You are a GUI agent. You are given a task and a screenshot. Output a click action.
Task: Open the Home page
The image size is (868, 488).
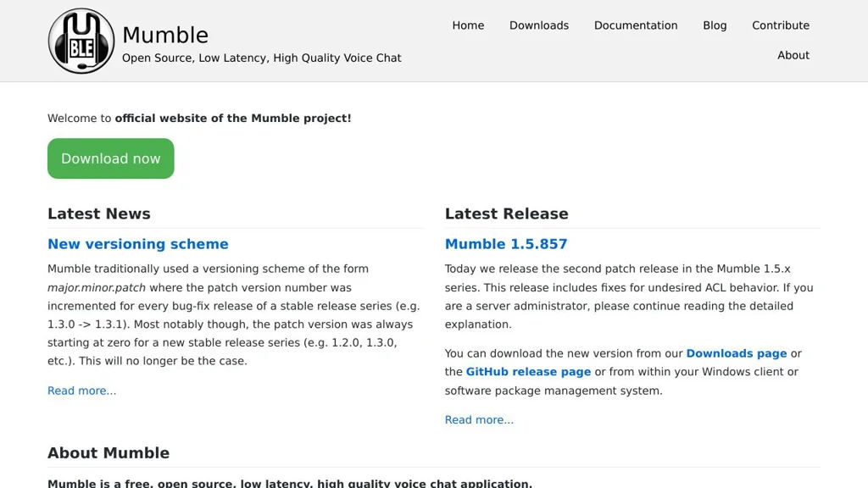tap(468, 25)
